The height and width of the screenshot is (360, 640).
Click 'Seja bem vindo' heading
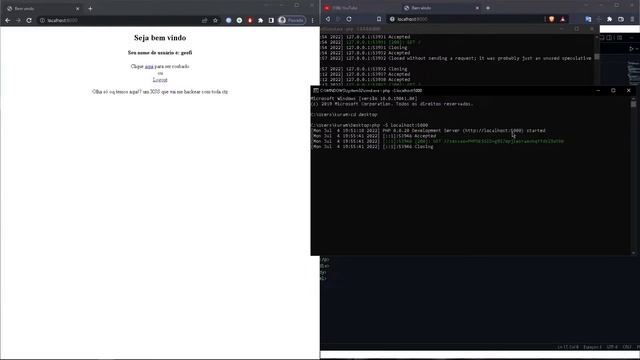pyautogui.click(x=160, y=38)
